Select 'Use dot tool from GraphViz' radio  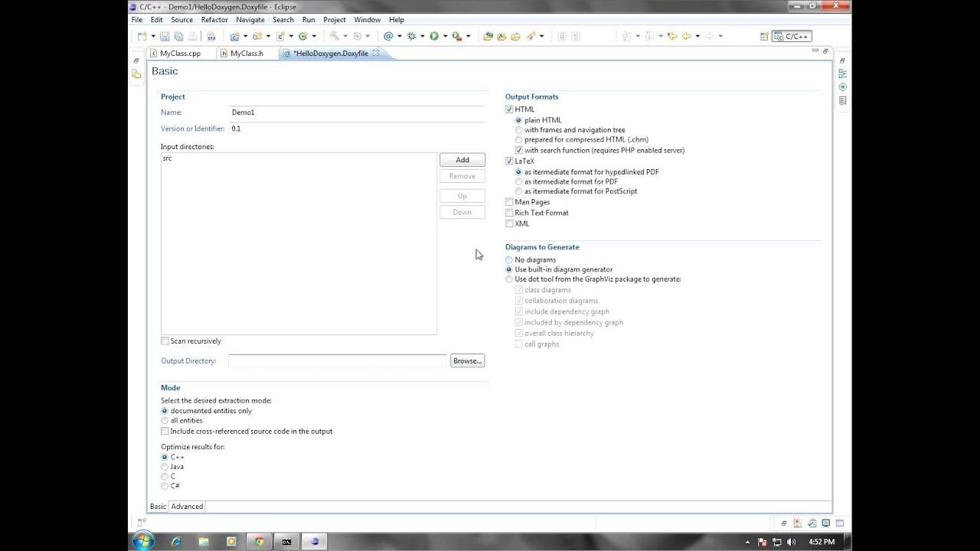509,279
